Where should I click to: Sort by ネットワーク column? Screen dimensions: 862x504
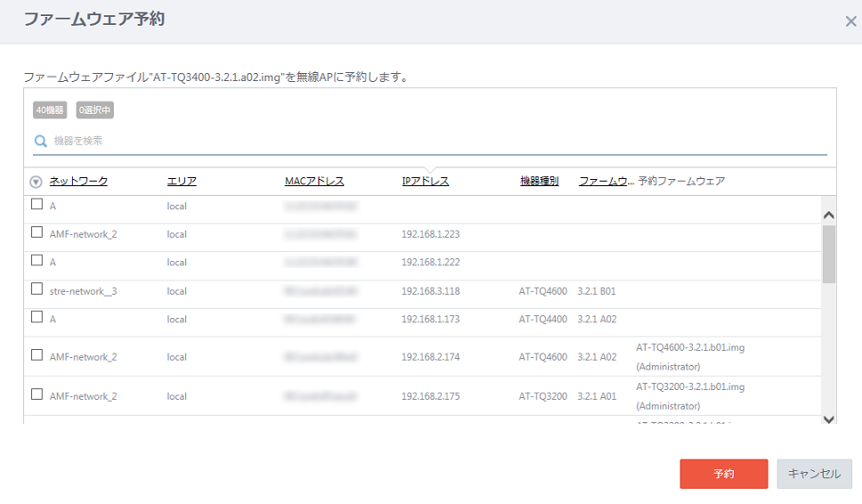click(x=78, y=181)
